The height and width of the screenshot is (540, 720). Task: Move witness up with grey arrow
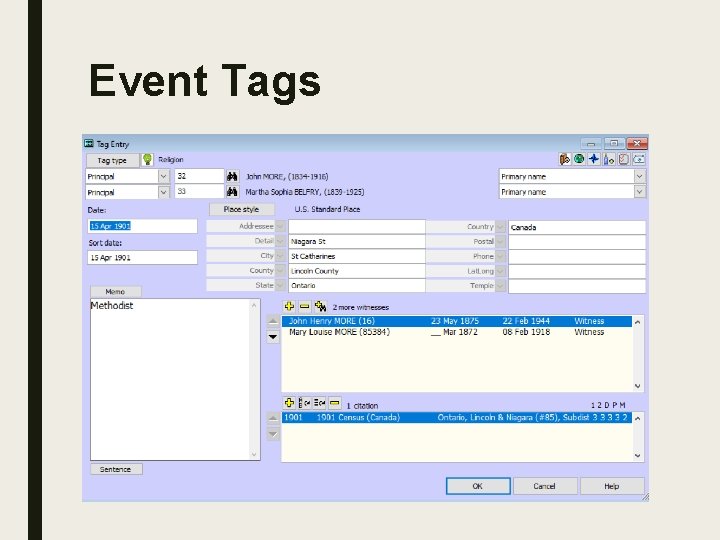click(273, 321)
